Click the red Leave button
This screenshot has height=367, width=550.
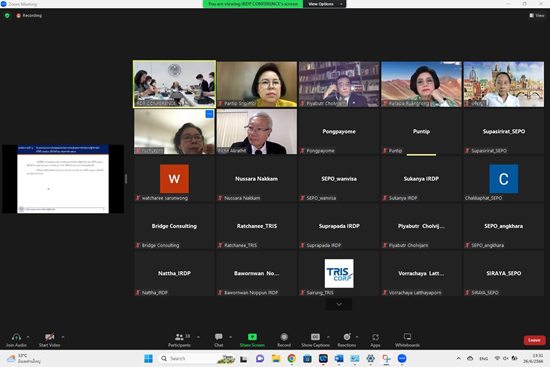(x=534, y=340)
